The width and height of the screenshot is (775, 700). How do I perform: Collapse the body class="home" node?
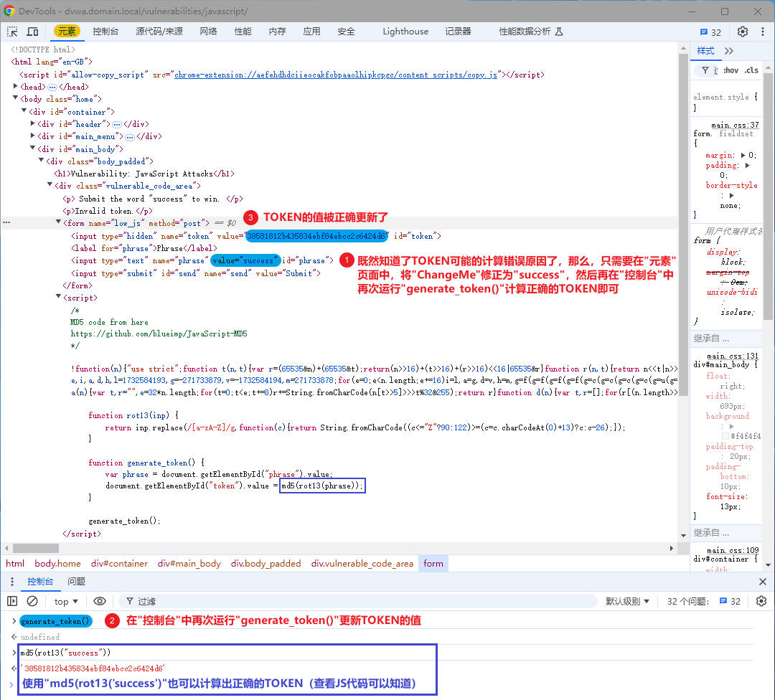[x=15, y=98]
